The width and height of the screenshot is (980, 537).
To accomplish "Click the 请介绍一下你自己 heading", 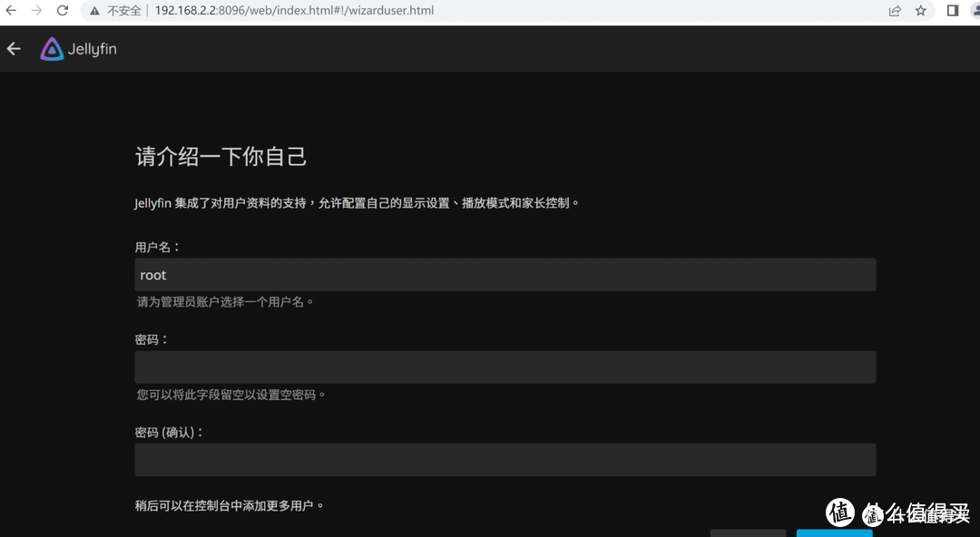I will 221,156.
